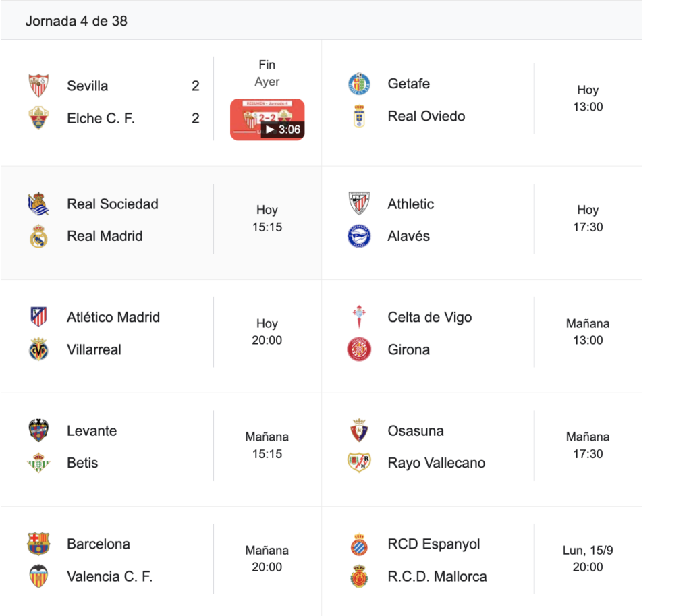Viewport: 691px width, 616px height.
Task: Open the Espanyol–Mallorca Lun 15/9 fixture time
Action: pos(588,559)
